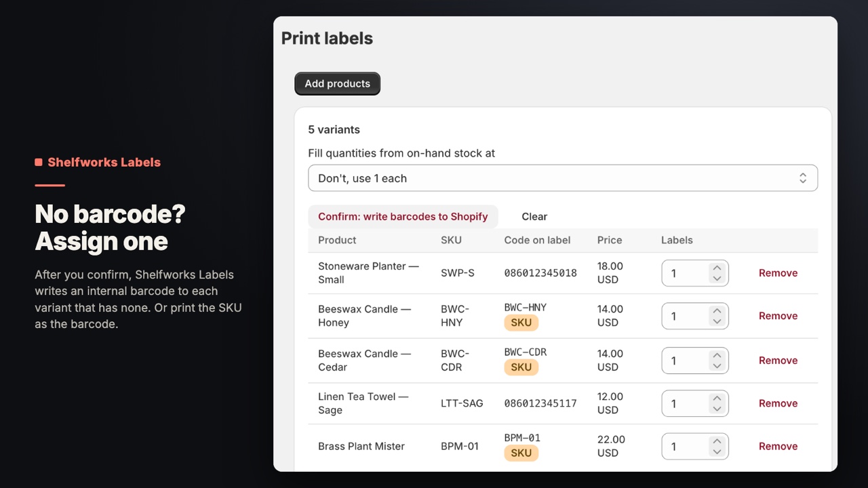
Task: Remove the Beeswax Candle — Honey row
Action: click(x=778, y=316)
